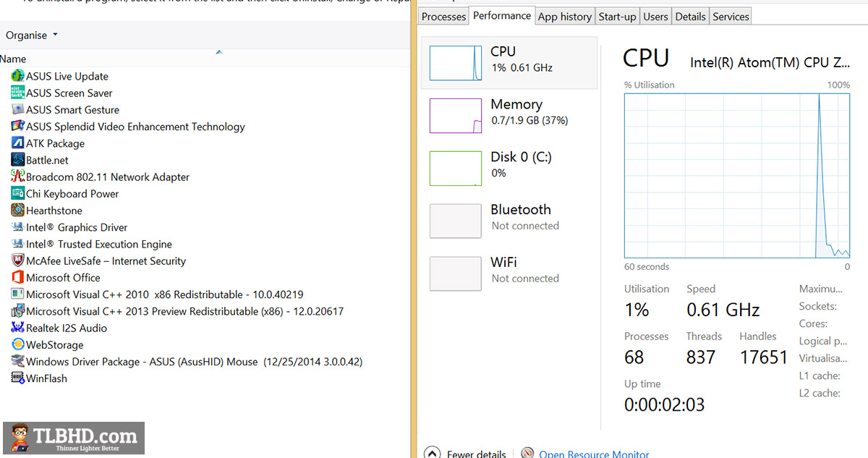
Task: Switch to the Users tab
Action: (x=655, y=16)
